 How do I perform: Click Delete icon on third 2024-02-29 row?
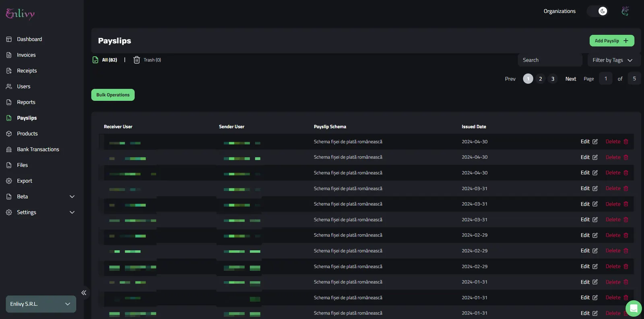(x=626, y=266)
